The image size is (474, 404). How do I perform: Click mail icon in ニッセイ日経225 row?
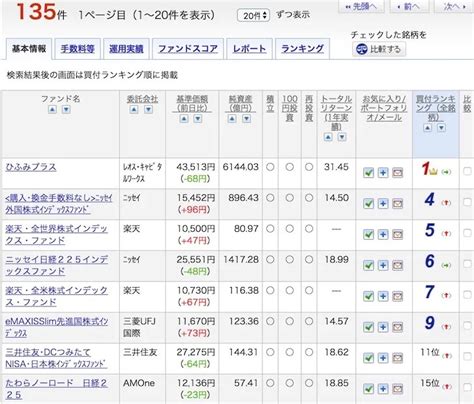[397, 265]
